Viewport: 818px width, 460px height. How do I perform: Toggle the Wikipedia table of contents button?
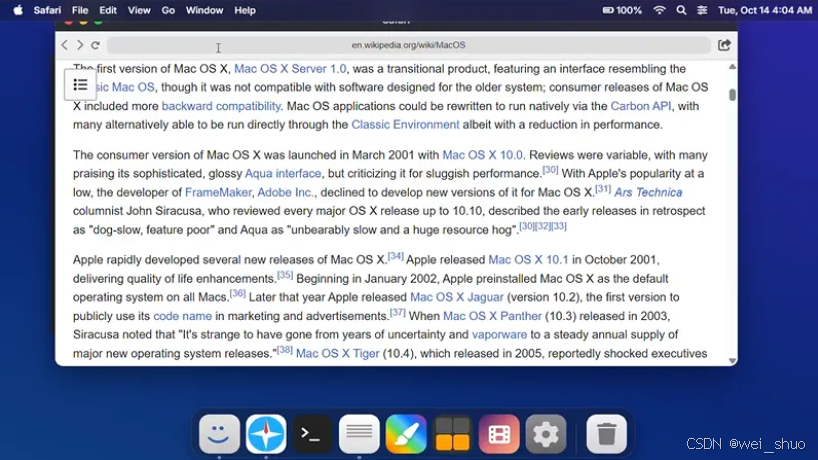point(80,84)
